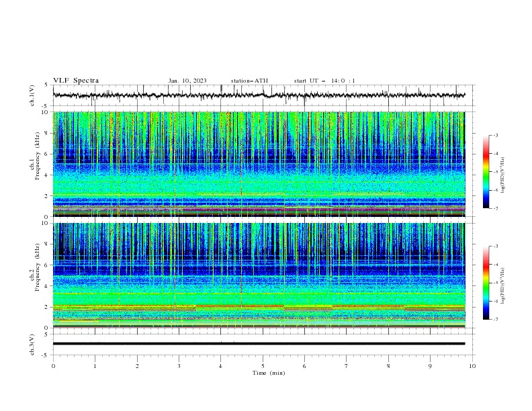
Task: Click time axis tick label "7"
Action: pyautogui.click(x=347, y=366)
